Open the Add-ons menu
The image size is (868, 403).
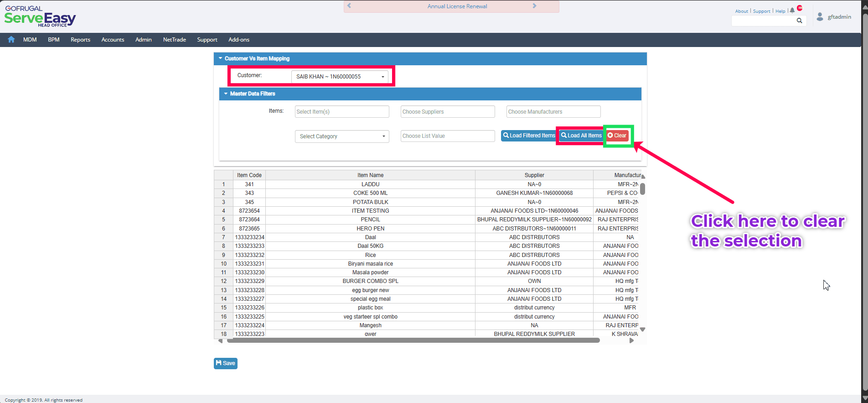click(x=239, y=40)
